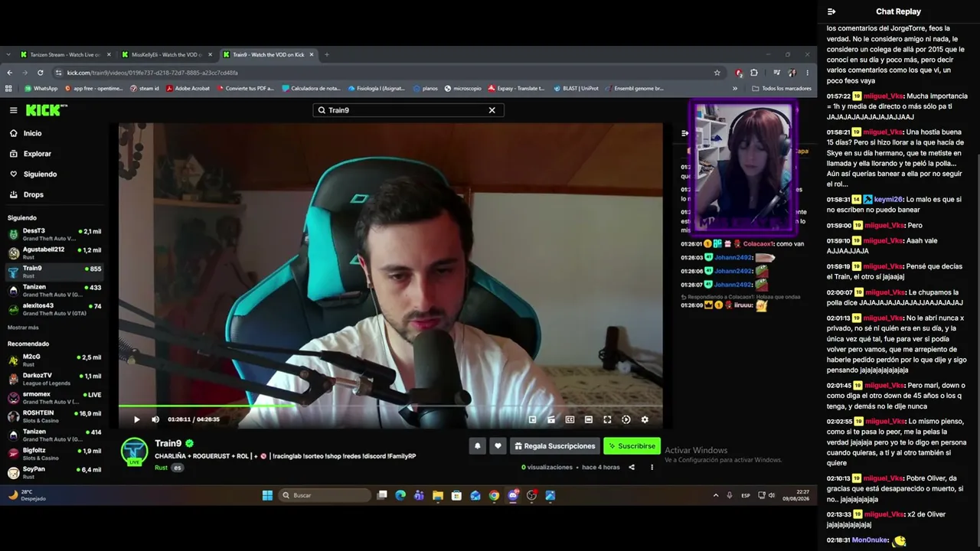Clear the Train9 search field
This screenshot has height=551, width=980.
[492, 110]
